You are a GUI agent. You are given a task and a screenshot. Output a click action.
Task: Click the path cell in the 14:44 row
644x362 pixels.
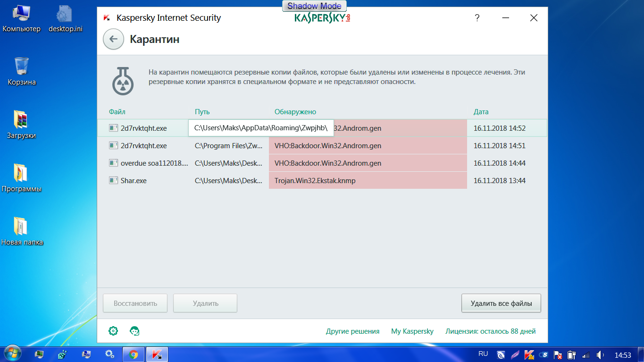pos(229,163)
